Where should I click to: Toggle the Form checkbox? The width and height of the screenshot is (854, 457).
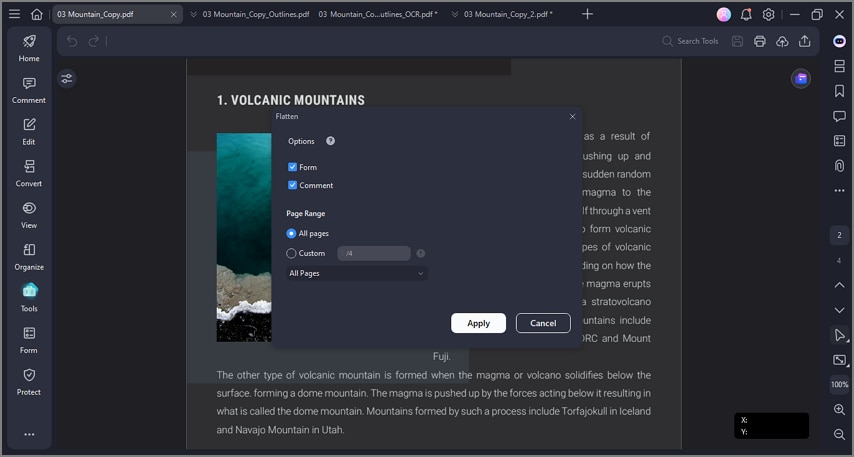pyautogui.click(x=292, y=167)
